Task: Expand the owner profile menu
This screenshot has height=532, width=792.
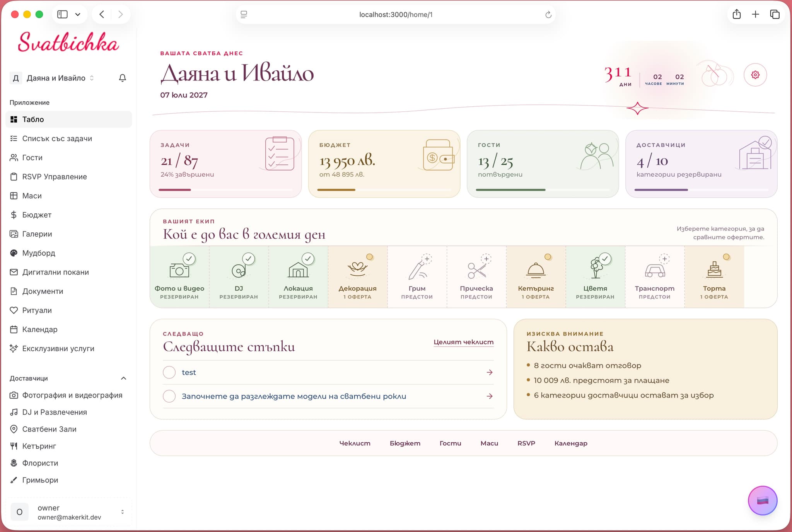Action: pos(69,512)
